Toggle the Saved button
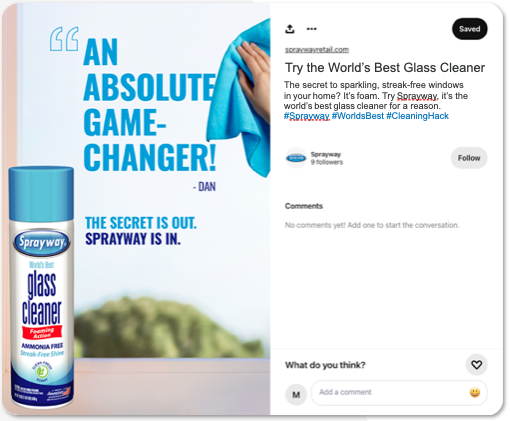 click(x=469, y=29)
